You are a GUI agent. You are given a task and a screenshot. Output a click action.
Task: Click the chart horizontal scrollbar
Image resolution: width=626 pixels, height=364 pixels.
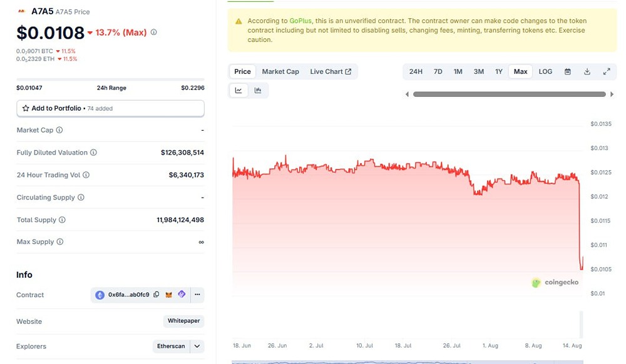509,94
